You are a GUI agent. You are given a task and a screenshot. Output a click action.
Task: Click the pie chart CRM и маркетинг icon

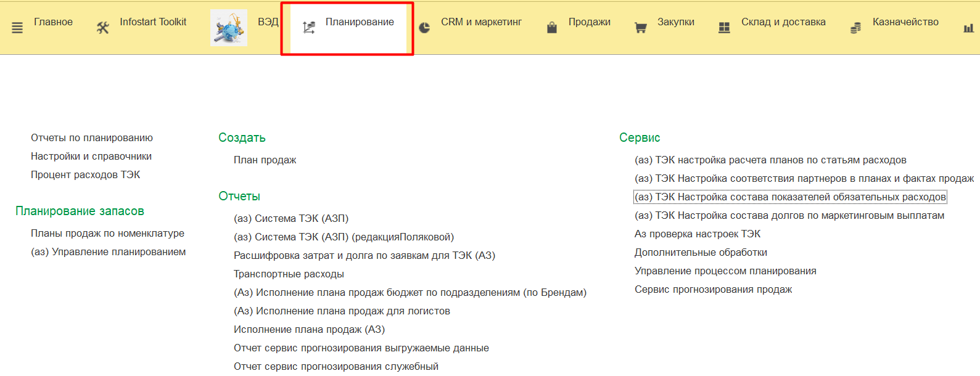(x=424, y=28)
